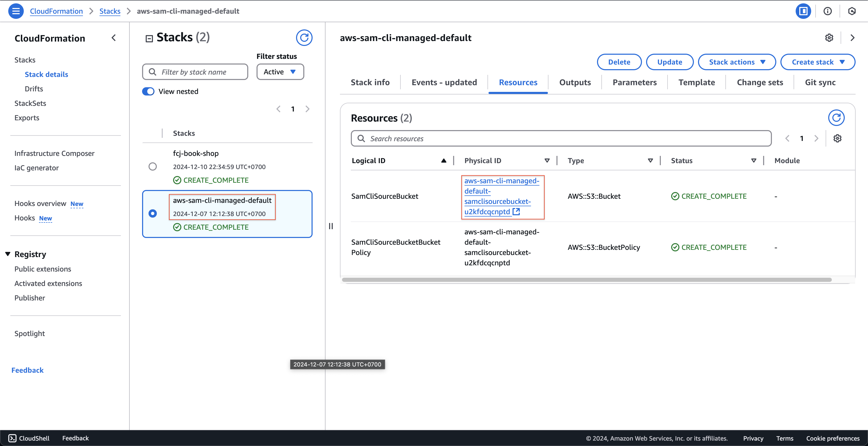
Task: Go to next page of resources
Action: click(x=816, y=138)
